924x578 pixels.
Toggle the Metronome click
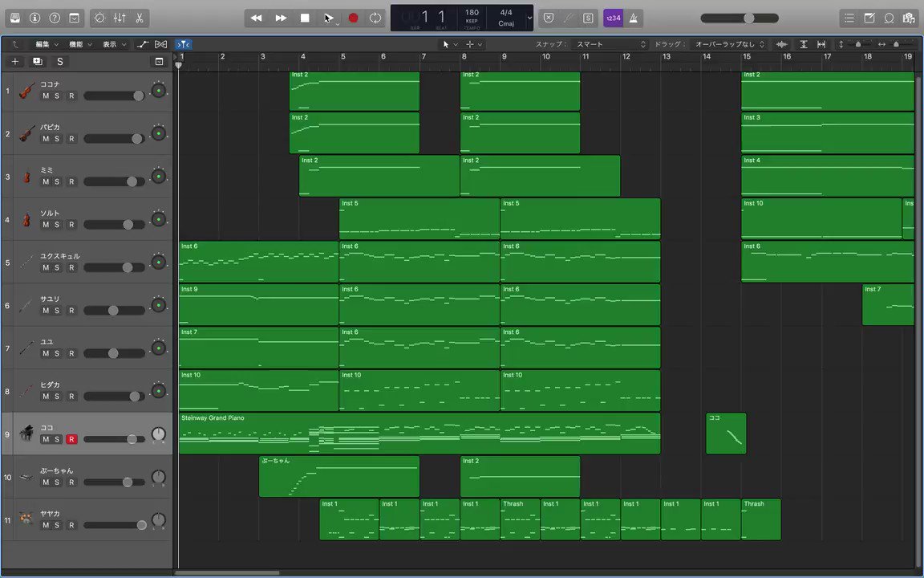(634, 18)
